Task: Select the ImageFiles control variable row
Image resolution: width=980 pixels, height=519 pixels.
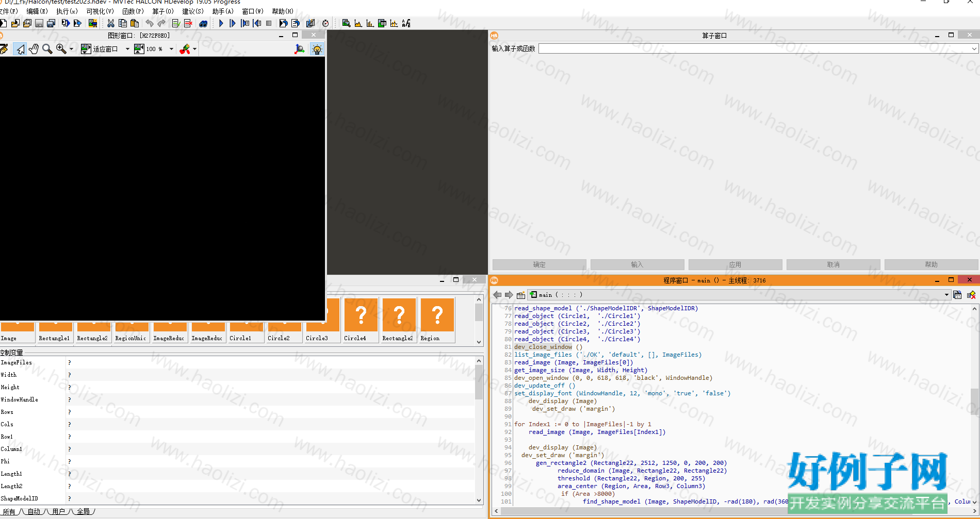Action: [x=237, y=362]
